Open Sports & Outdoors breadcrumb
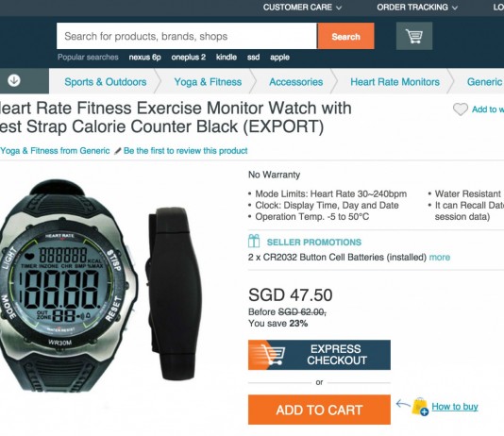Screen dimensions: 504x436 (106, 82)
